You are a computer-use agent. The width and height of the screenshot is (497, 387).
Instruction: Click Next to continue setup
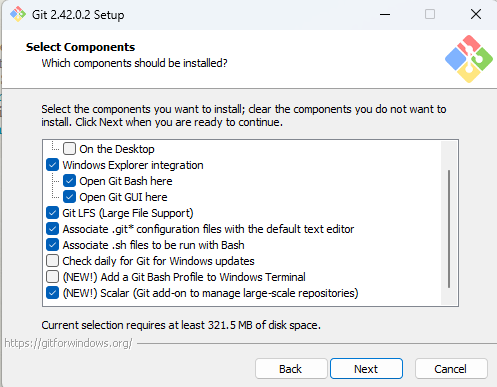[366, 369]
